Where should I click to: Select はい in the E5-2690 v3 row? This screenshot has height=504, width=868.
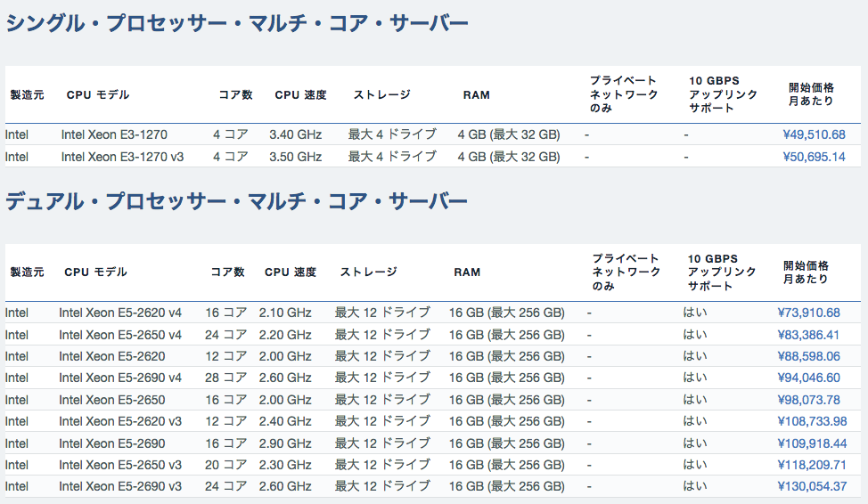[695, 486]
